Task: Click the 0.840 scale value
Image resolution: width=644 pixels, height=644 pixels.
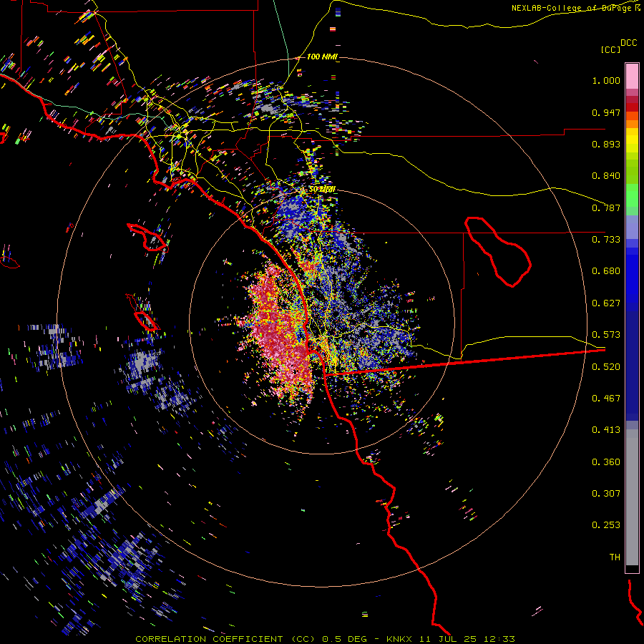Action: (606, 176)
